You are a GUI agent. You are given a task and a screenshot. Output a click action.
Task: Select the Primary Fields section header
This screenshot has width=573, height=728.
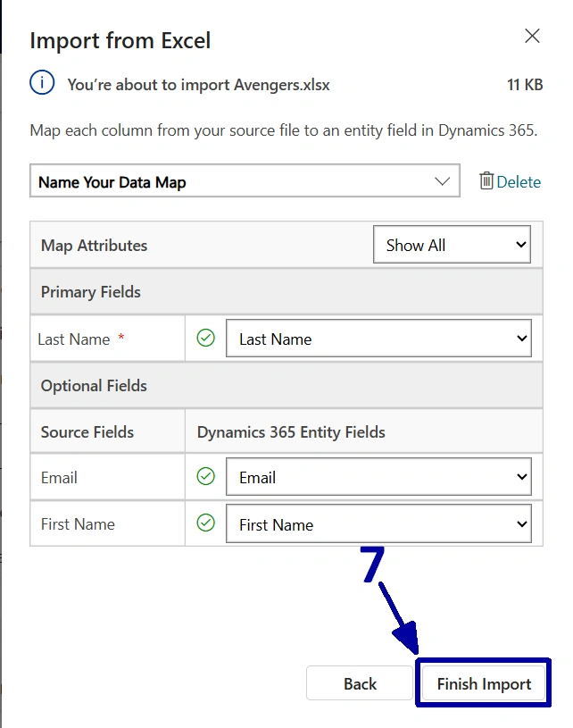(x=91, y=292)
